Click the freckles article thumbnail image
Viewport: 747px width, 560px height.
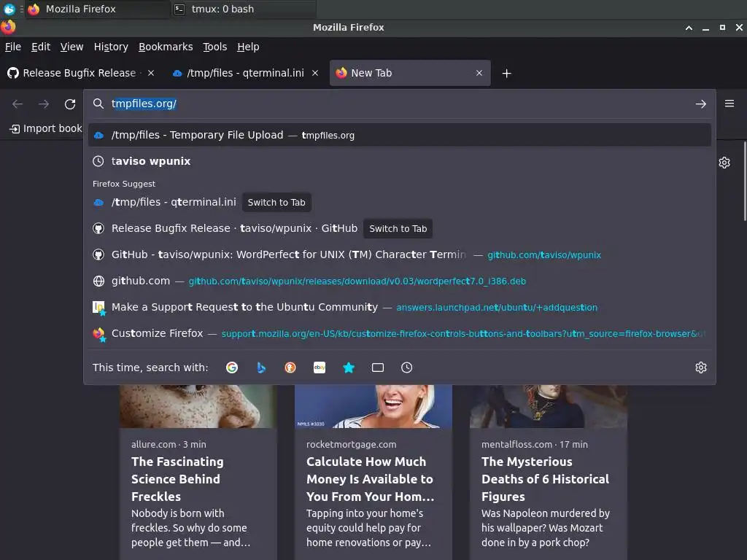[x=198, y=406]
